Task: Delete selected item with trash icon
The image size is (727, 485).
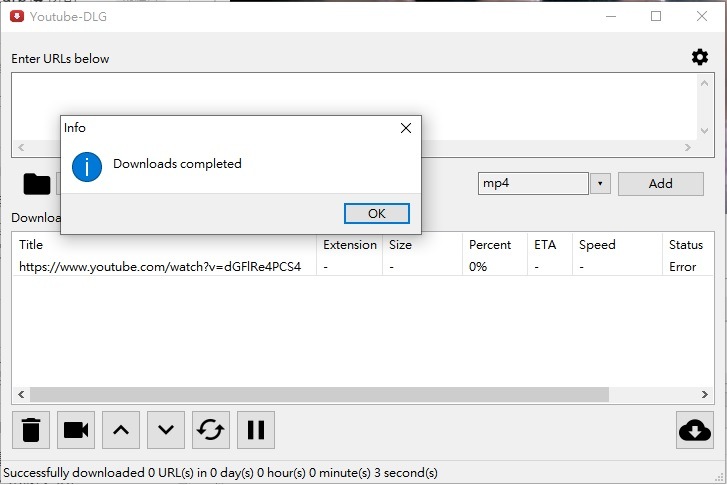Action: (x=31, y=430)
